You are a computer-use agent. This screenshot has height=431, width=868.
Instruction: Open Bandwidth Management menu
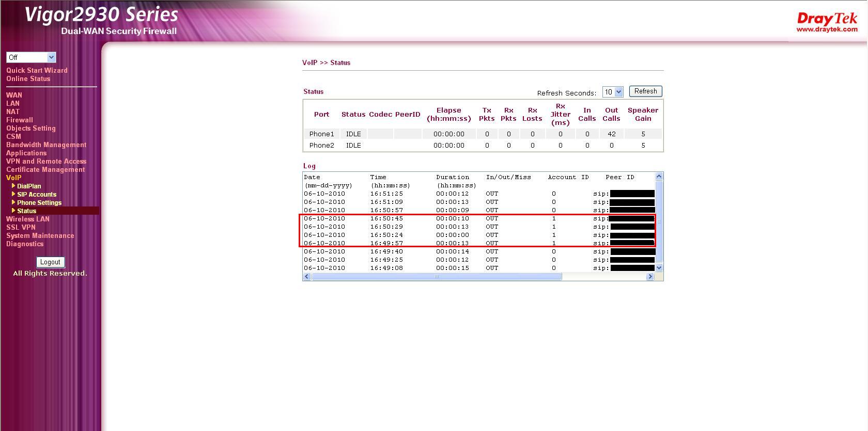(47, 145)
